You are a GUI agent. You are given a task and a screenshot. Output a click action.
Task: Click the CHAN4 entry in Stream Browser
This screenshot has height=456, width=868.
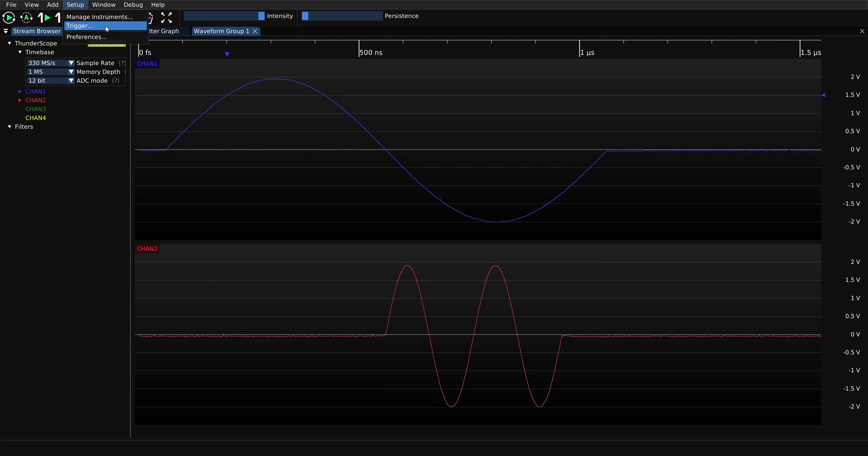pos(36,118)
